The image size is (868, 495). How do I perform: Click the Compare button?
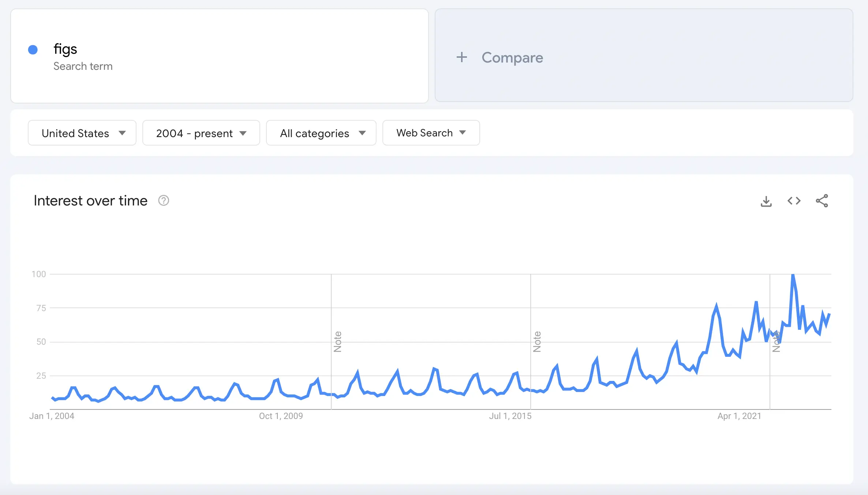pyautogui.click(x=512, y=57)
